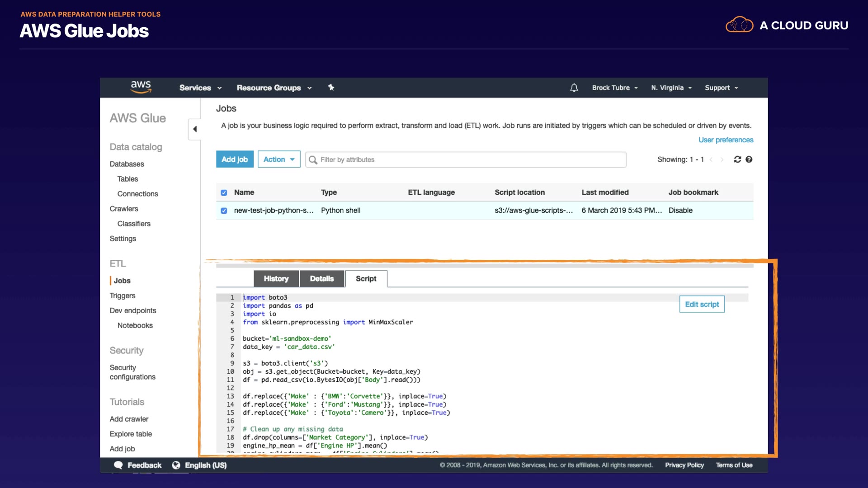Switch to the History tab
This screenshot has width=868, height=488.
[276, 279]
